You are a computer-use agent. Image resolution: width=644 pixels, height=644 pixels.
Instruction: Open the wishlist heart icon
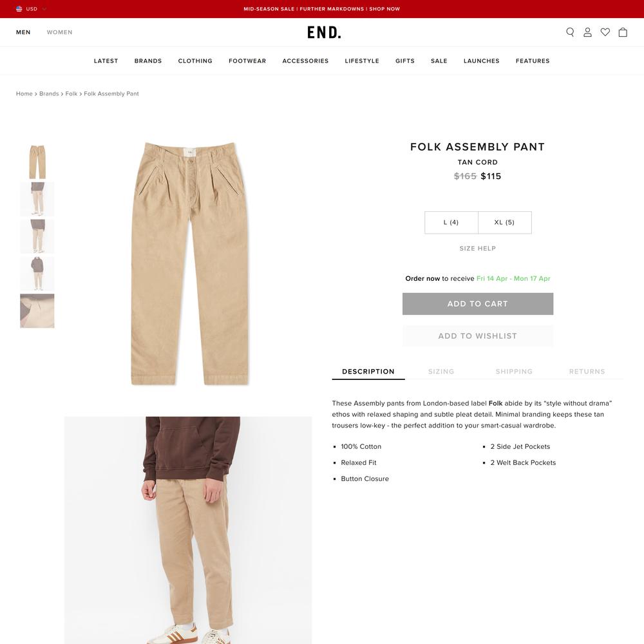[x=605, y=32]
